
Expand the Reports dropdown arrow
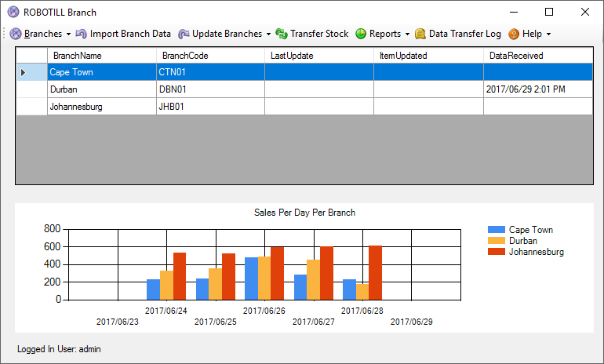[407, 35]
